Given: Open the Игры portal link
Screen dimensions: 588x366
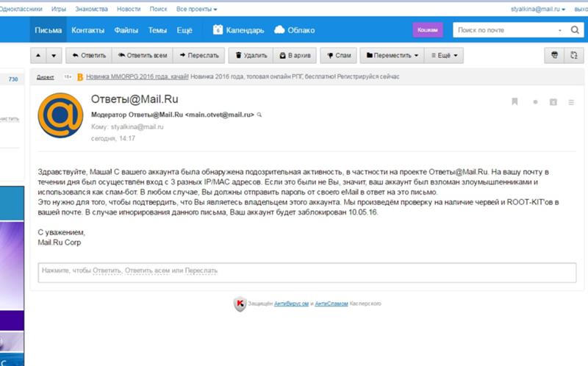Looking at the screenshot, I should coord(59,9).
